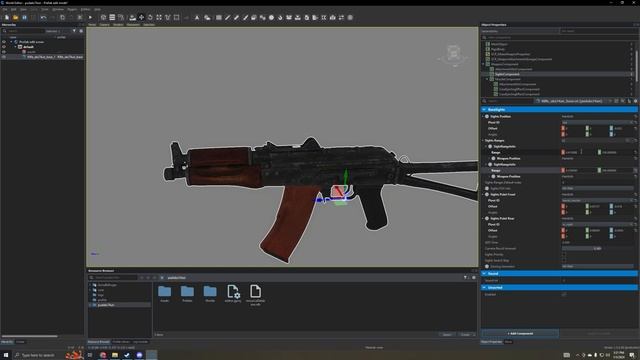640x360 pixels.
Task: Open the File menu
Action: [x=4, y=9]
